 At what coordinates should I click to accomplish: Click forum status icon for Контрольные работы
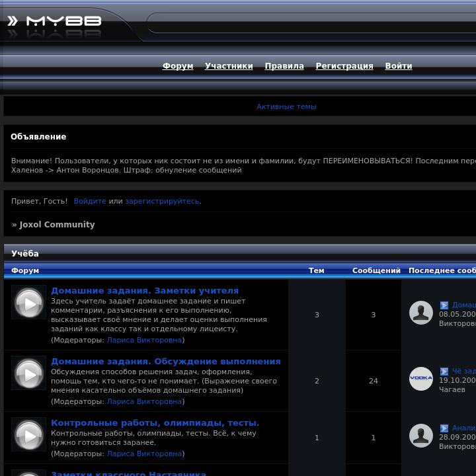tap(29, 434)
